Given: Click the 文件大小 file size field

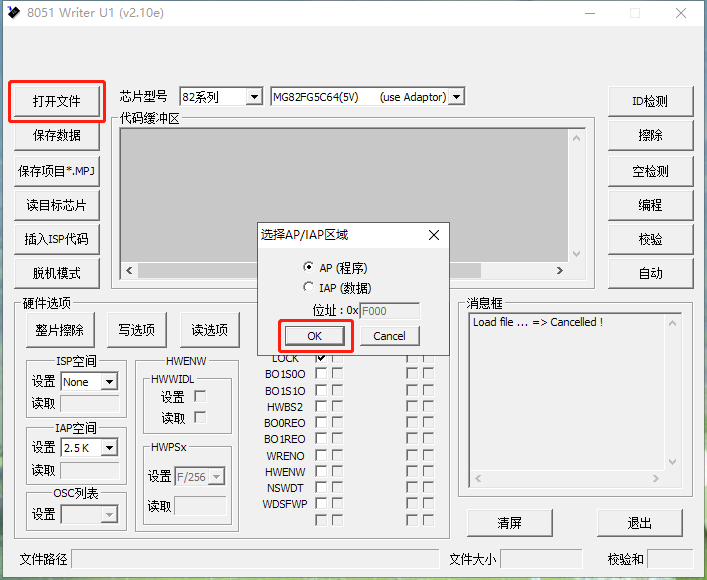Looking at the screenshot, I should tap(541, 559).
